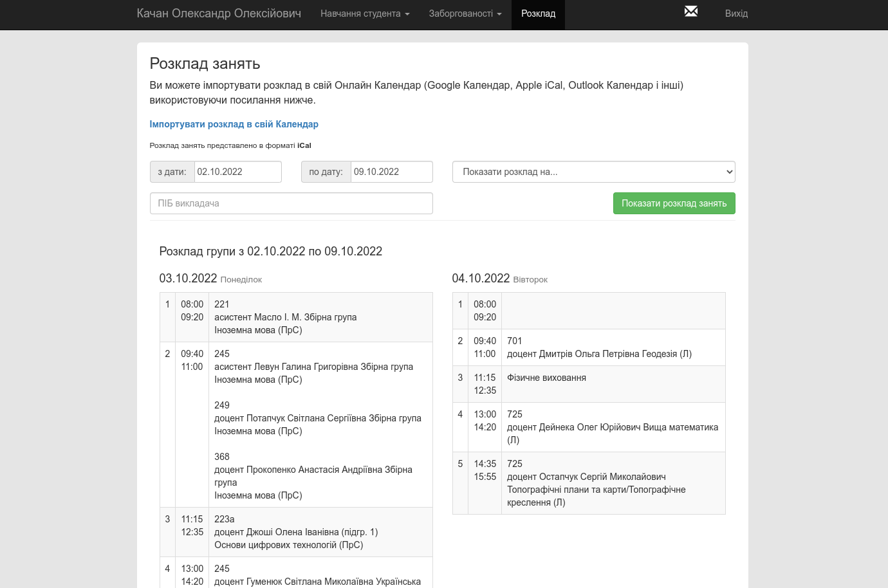The height and width of the screenshot is (588, 888).
Task: Switch to the Розклад tab
Action: coord(538,14)
